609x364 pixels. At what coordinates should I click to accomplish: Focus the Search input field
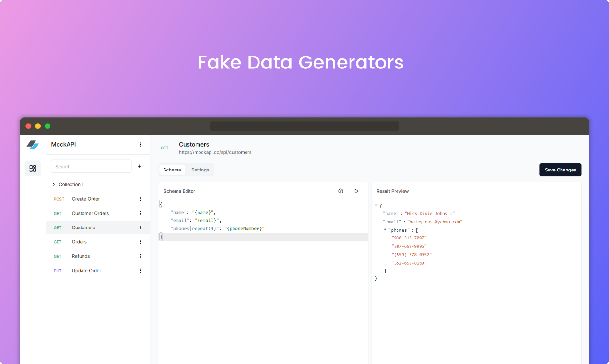coord(91,166)
